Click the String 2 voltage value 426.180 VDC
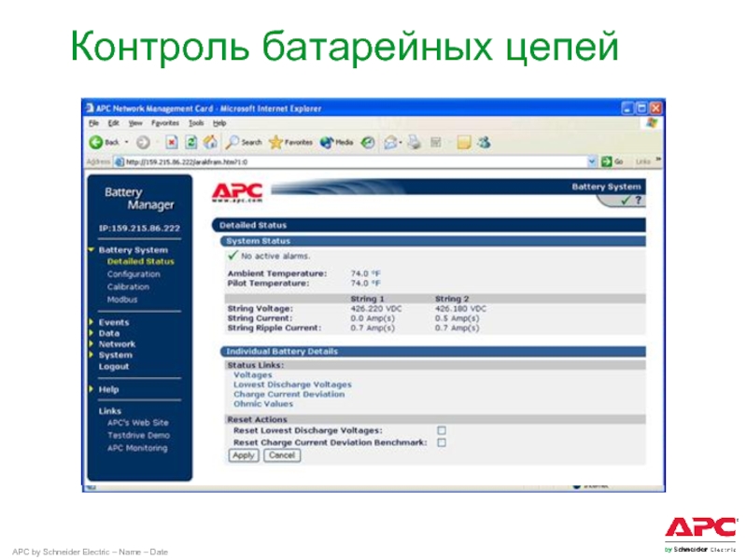The height and width of the screenshot is (560, 747). 460,309
